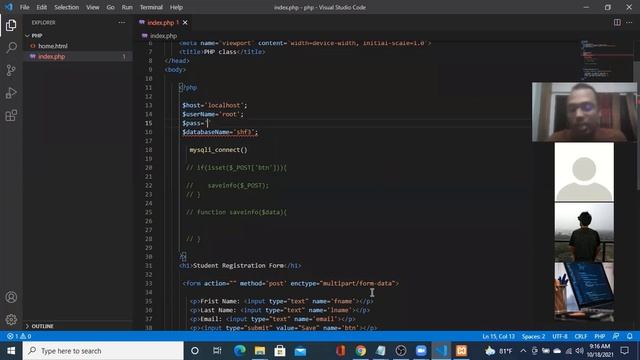Switch to Zoom app on taskbar
The width and height of the screenshot is (640, 360).
(x=421, y=351)
